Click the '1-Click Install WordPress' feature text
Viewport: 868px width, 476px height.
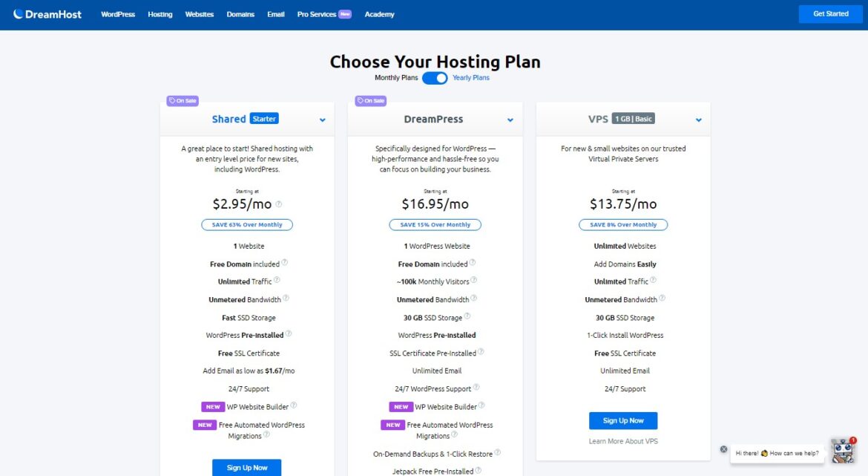point(625,335)
